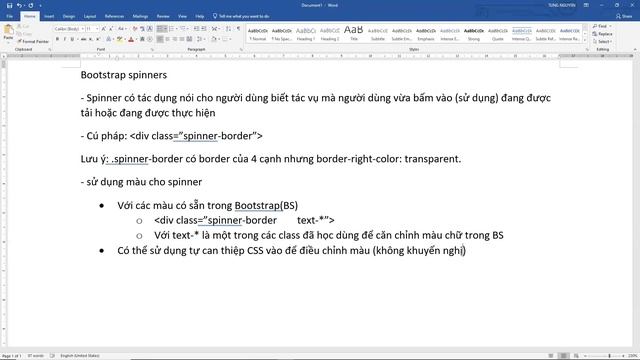Expand the Paste options arrow
This screenshot has height=360, width=640.
point(9,42)
